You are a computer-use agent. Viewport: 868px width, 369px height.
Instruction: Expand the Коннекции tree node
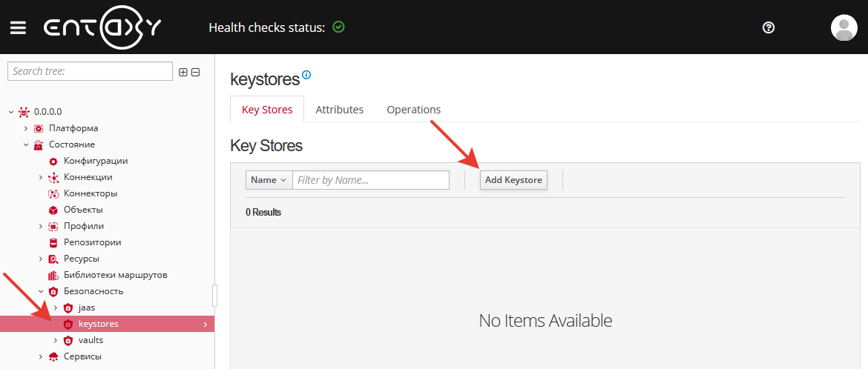point(40,178)
